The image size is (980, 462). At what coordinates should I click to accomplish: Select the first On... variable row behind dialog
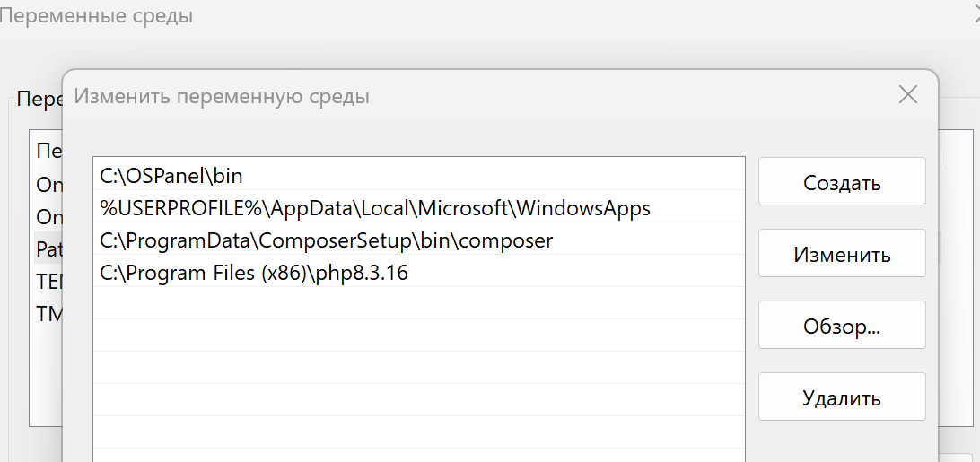pos(48,184)
